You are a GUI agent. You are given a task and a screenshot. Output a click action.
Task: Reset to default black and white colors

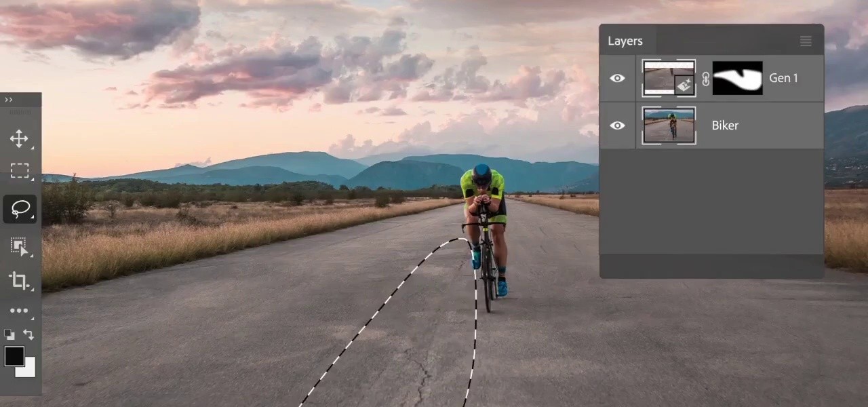(9, 334)
